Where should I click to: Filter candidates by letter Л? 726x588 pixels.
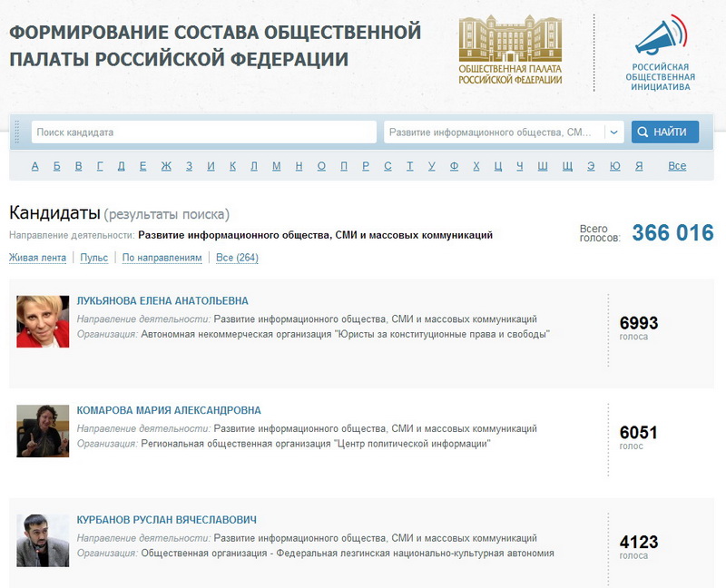254,166
